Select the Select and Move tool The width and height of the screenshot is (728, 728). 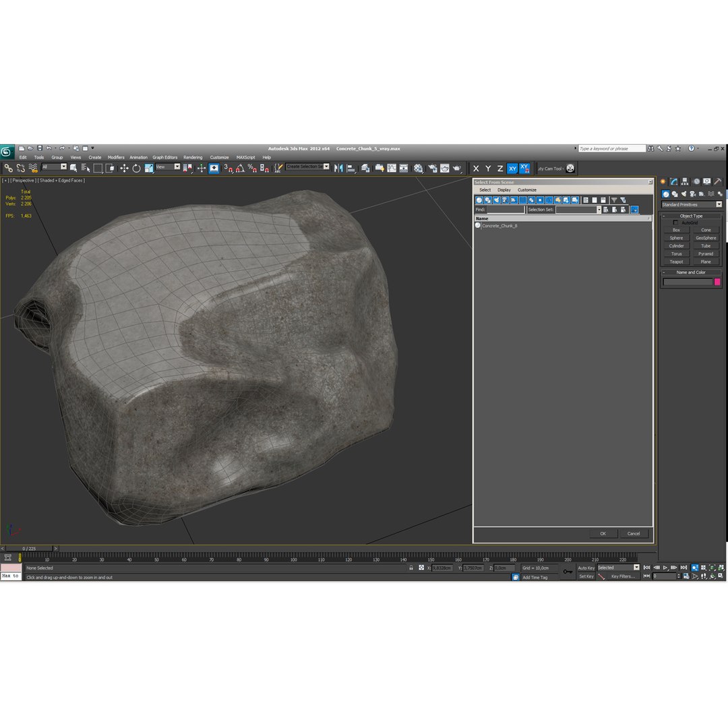124,168
